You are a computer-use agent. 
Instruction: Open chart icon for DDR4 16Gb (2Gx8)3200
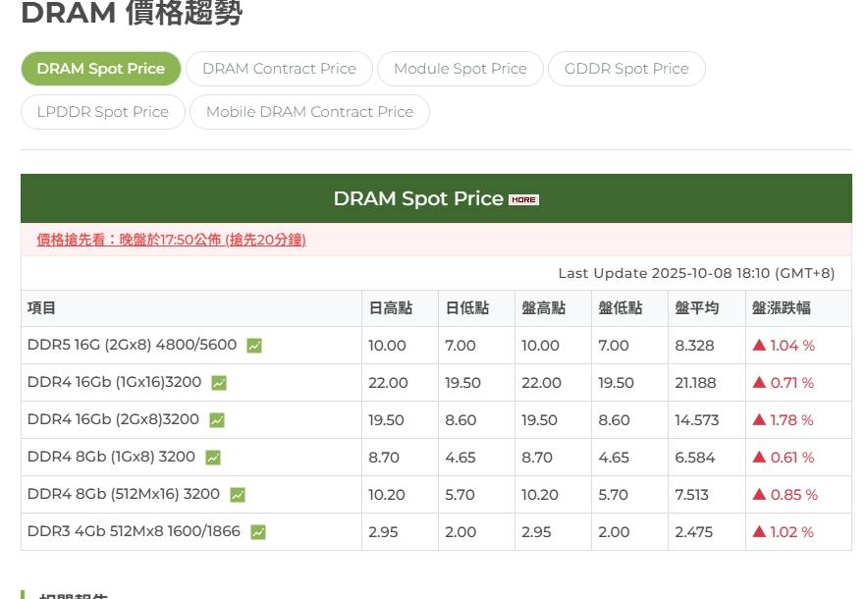217,420
